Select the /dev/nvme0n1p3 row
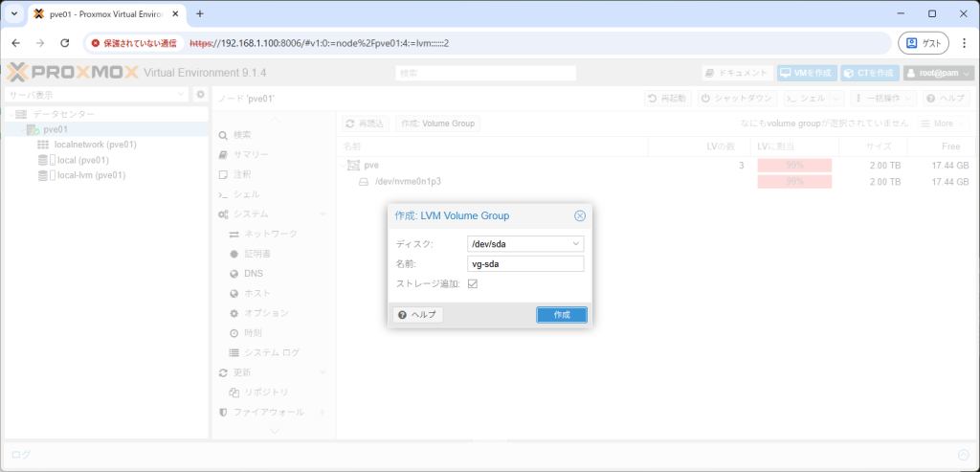The height and width of the screenshot is (472, 980). point(657,182)
